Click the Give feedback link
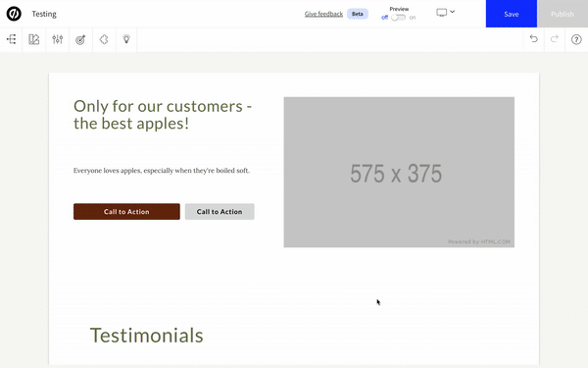This screenshot has width=588, height=368. [x=323, y=14]
